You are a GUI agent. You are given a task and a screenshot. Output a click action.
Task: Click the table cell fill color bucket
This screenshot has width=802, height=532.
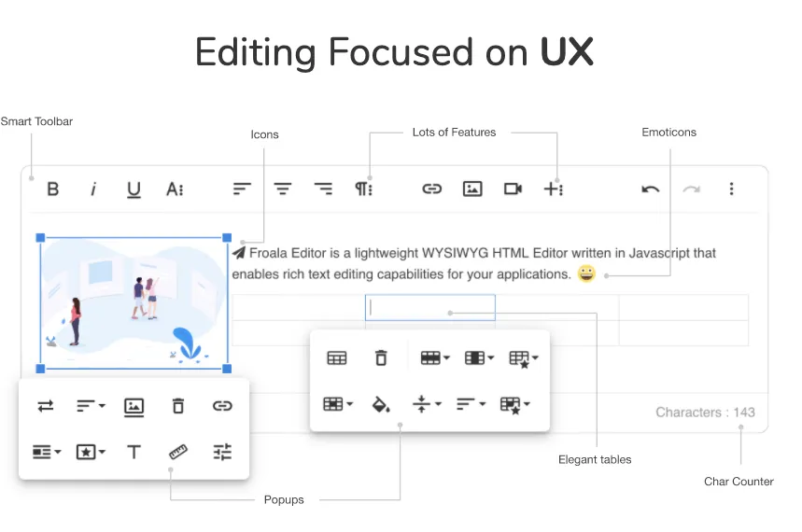[381, 404]
